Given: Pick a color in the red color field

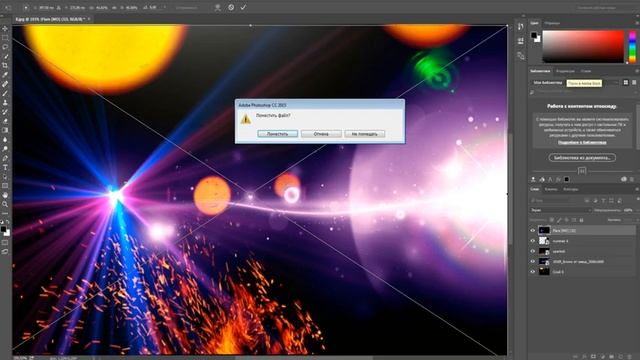Looking at the screenshot, I should 583,47.
